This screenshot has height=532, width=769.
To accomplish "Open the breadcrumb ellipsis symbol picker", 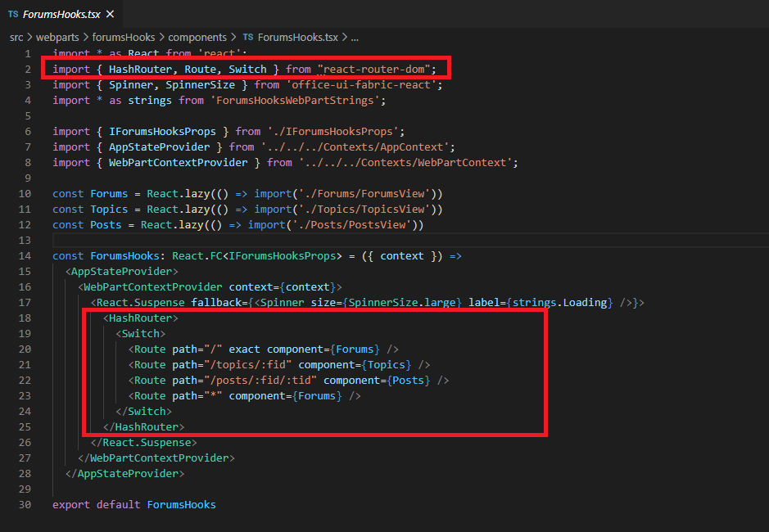I will point(355,38).
